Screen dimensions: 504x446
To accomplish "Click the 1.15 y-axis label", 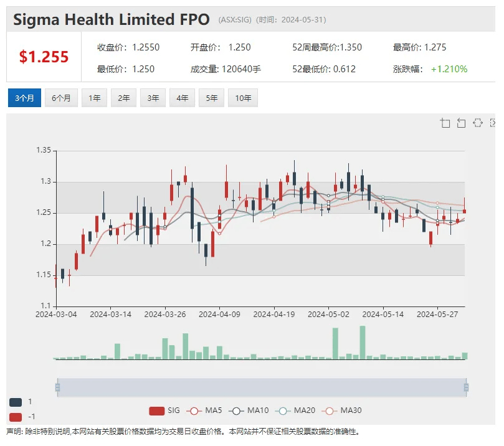I will click(x=44, y=275).
